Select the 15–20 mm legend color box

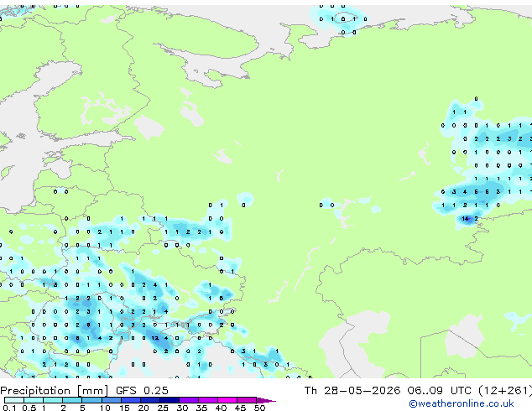(131, 400)
